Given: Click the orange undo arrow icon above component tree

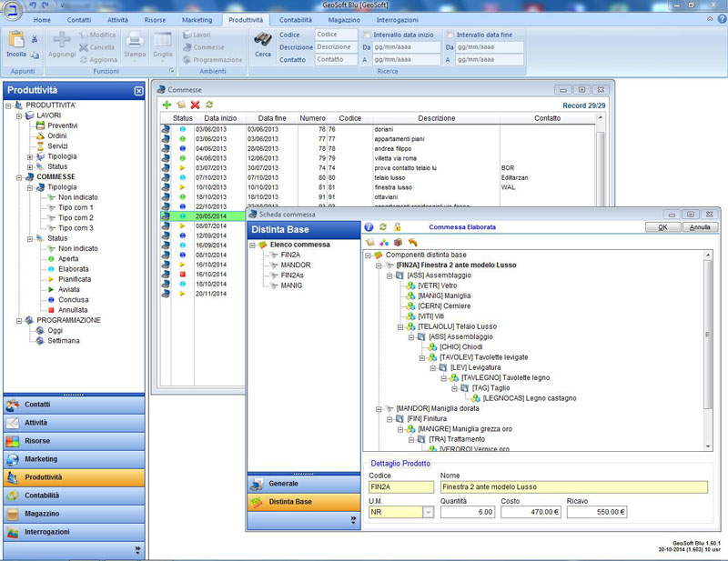Looking at the screenshot, I should pyautogui.click(x=412, y=242).
